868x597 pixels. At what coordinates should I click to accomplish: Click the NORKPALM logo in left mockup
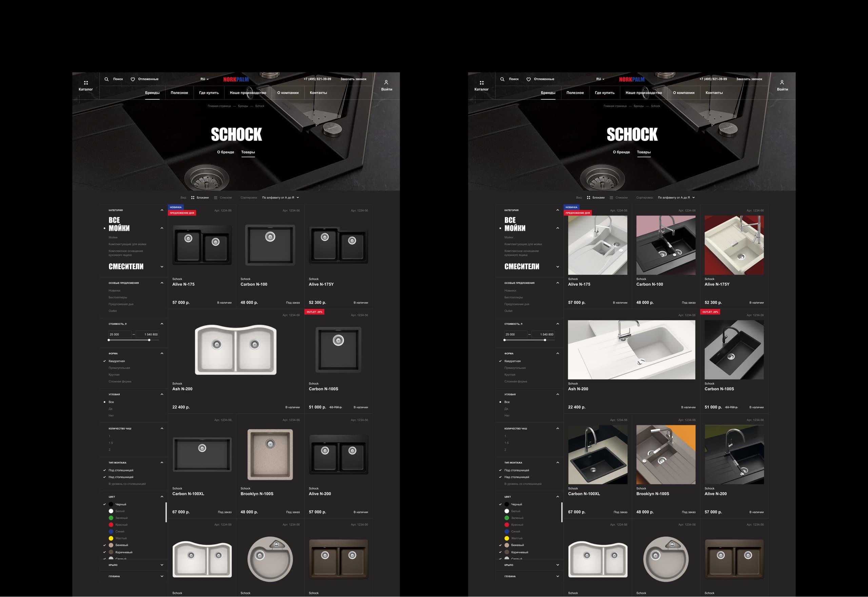(x=236, y=79)
